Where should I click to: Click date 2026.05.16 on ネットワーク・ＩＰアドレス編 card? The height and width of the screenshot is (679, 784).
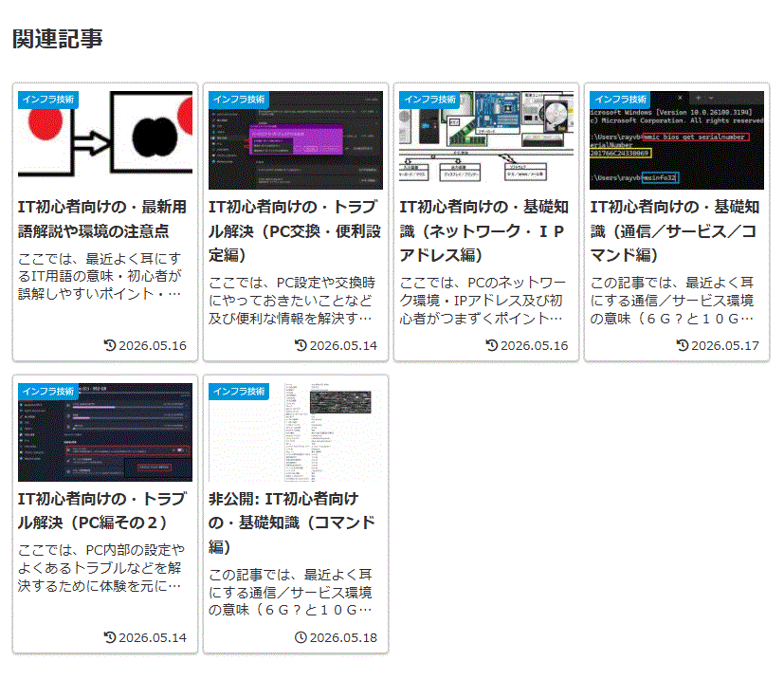click(x=535, y=345)
